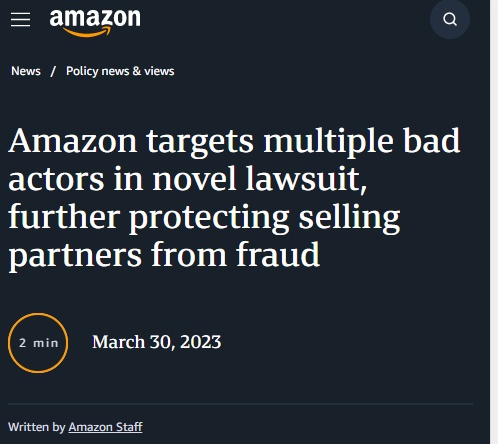498x444 pixels.
Task: Open the hamburger navigation menu
Action: [20, 19]
